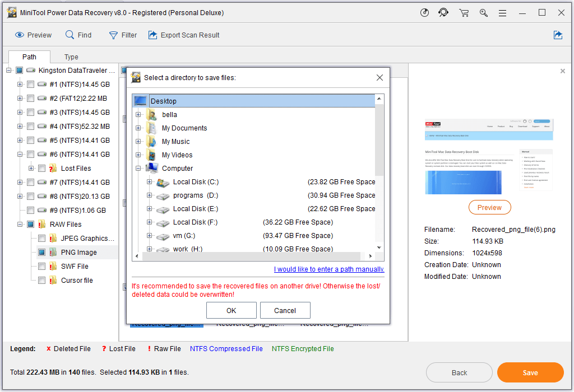This screenshot has height=392, width=574.
Task: Click the Kingston DataTraveler drive icon
Action: (31, 70)
